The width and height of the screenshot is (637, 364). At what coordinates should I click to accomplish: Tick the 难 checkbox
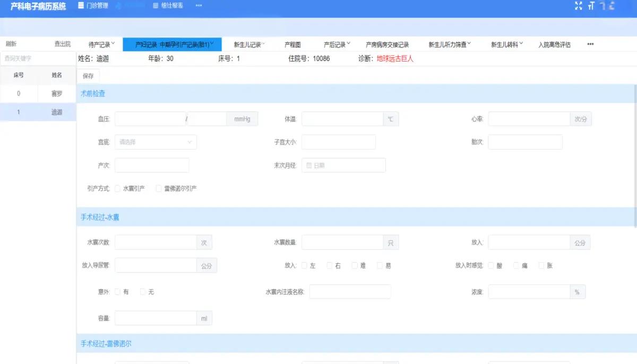355,265
